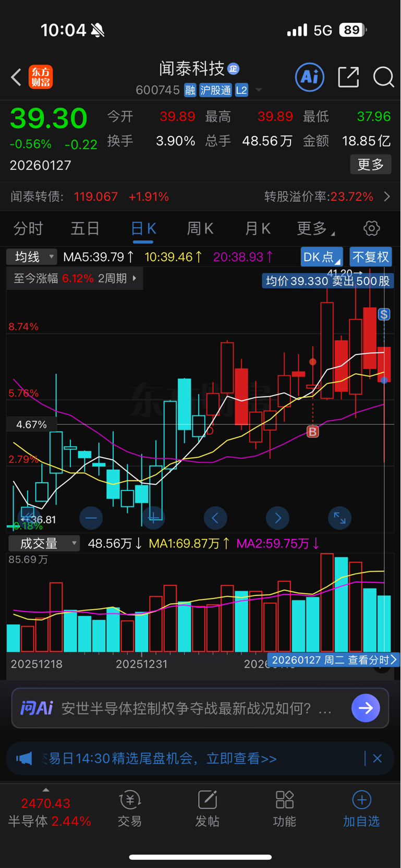Move chart cursor right arrow
Image resolution: width=401 pixels, height=868 pixels.
(277, 518)
